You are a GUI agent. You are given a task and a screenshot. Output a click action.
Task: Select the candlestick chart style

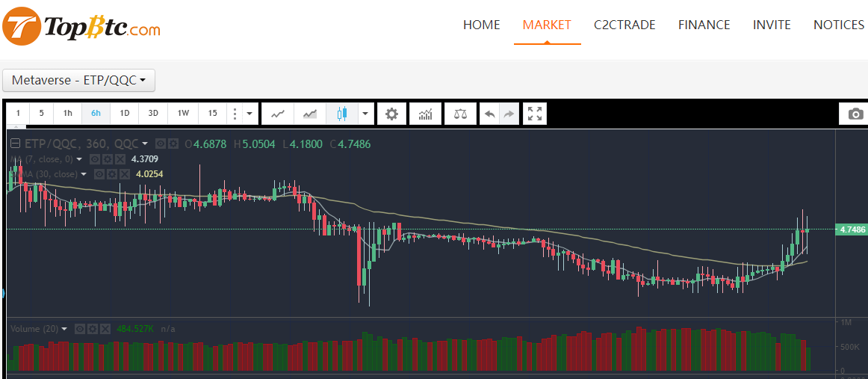point(342,114)
